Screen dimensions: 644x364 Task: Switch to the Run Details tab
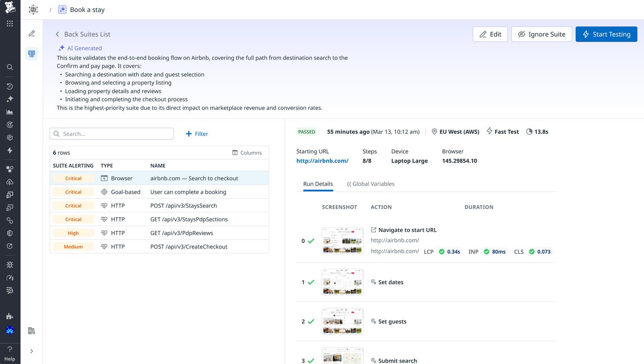point(318,184)
